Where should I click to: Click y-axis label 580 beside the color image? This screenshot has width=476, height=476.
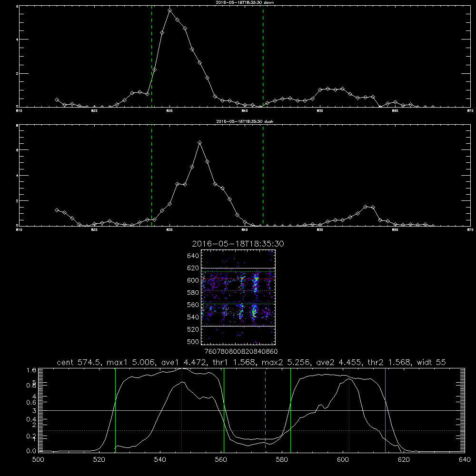click(x=193, y=293)
